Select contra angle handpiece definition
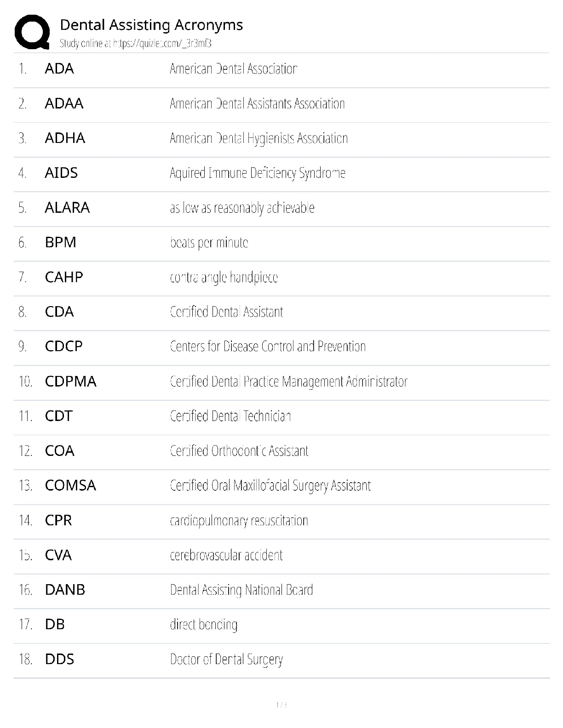 [224, 277]
